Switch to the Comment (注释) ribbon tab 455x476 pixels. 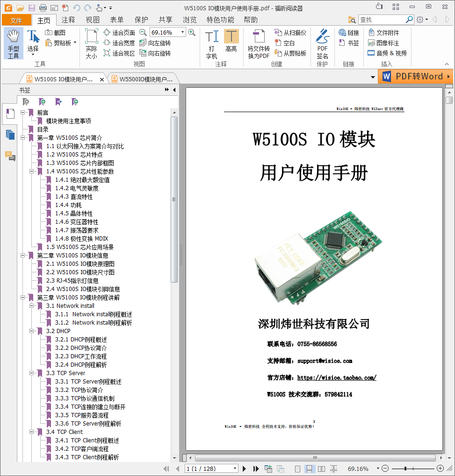click(x=68, y=20)
